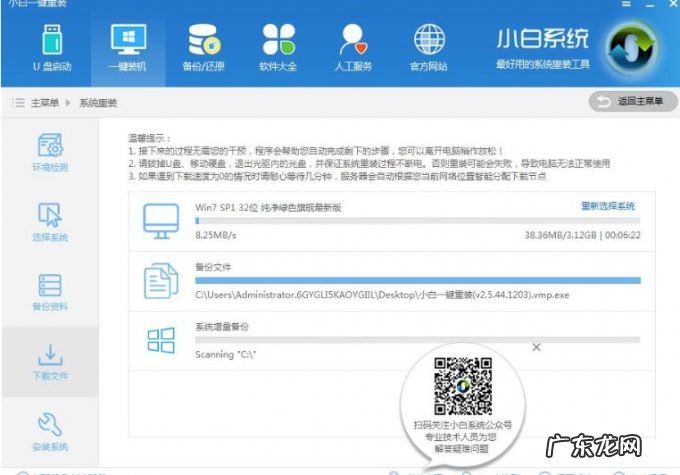
Task: Click the 系统增量备份 label
Action: (222, 326)
